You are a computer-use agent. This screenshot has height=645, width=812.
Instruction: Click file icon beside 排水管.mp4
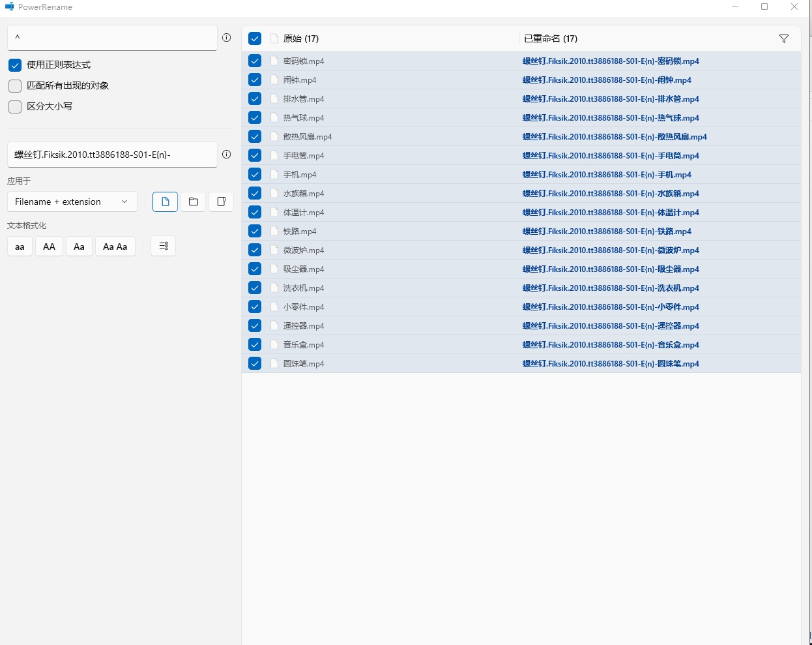click(x=274, y=98)
